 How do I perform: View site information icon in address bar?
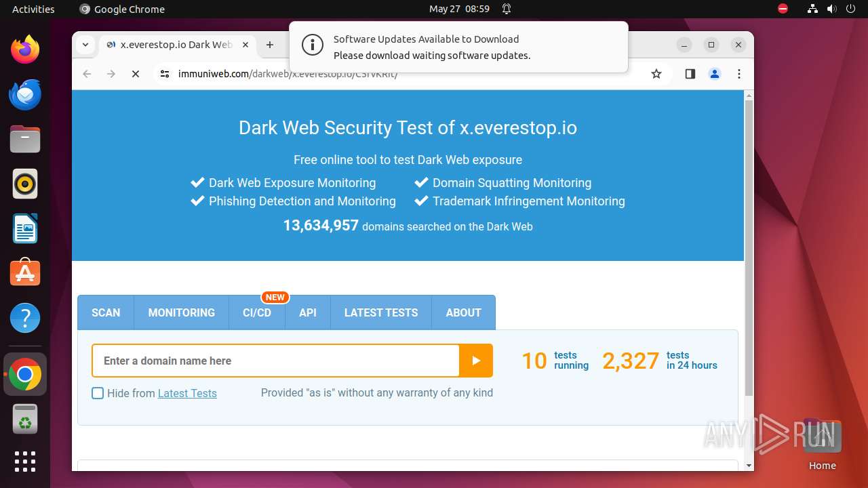point(164,74)
